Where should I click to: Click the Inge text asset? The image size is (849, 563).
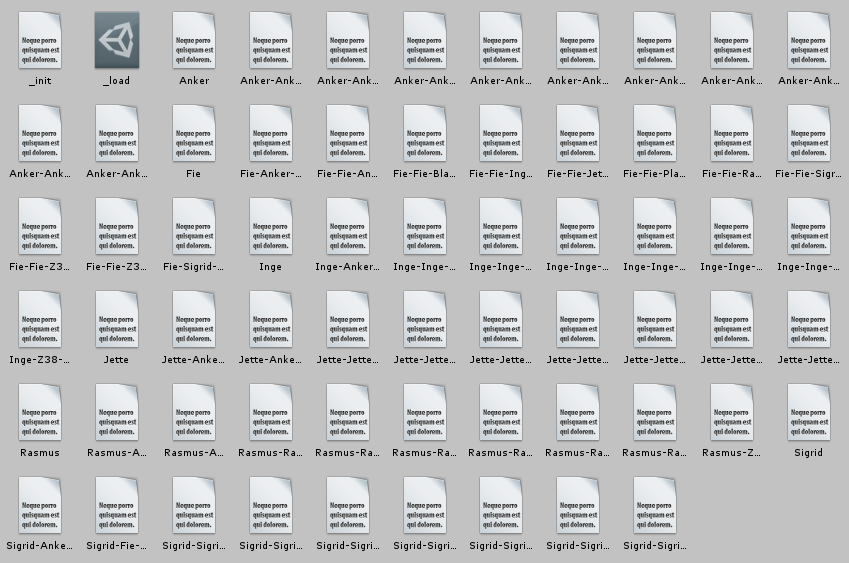(271, 227)
